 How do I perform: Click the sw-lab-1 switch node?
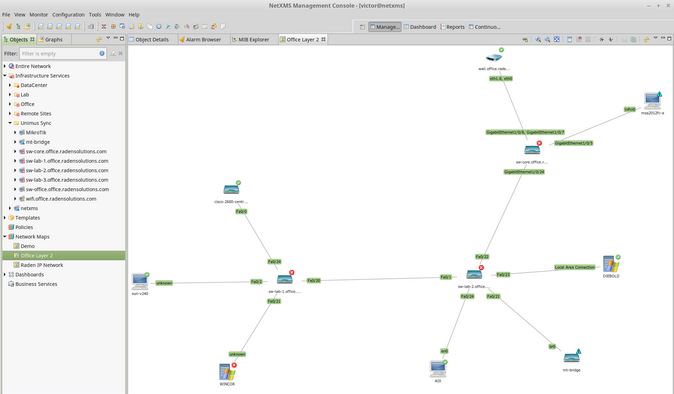[285, 279]
